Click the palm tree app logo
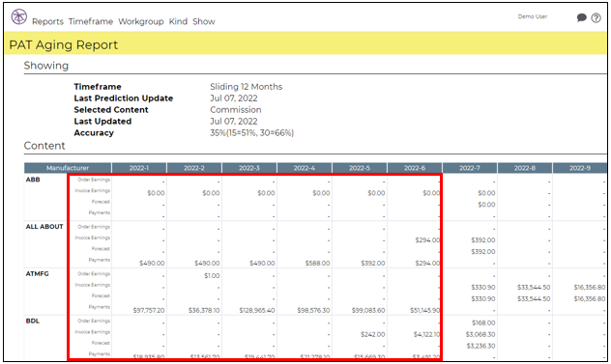 click(x=18, y=17)
